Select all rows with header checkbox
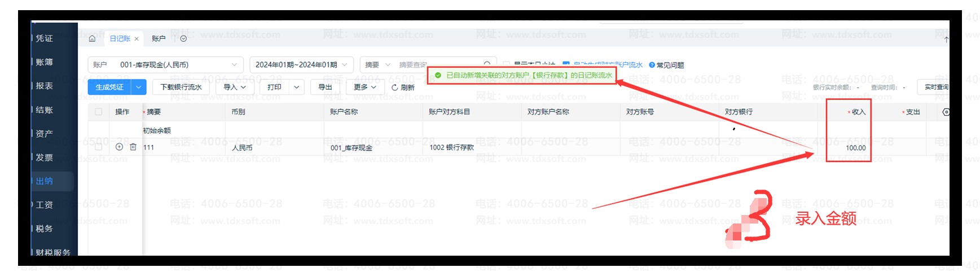The width and height of the screenshot is (980, 276). click(x=99, y=112)
